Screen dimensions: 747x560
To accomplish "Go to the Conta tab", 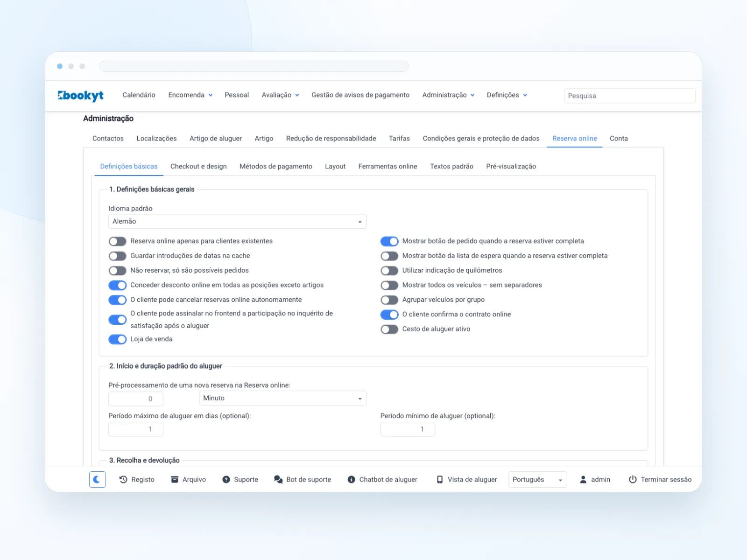I will pyautogui.click(x=619, y=138).
